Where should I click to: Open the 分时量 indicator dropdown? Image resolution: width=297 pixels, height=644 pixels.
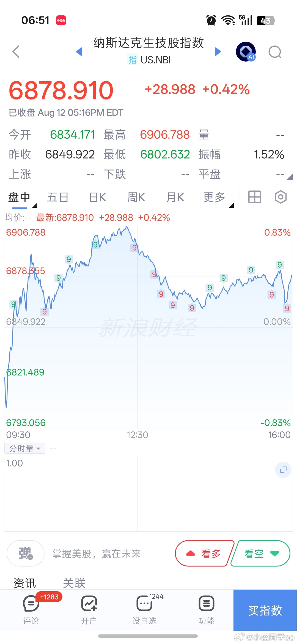click(x=25, y=448)
